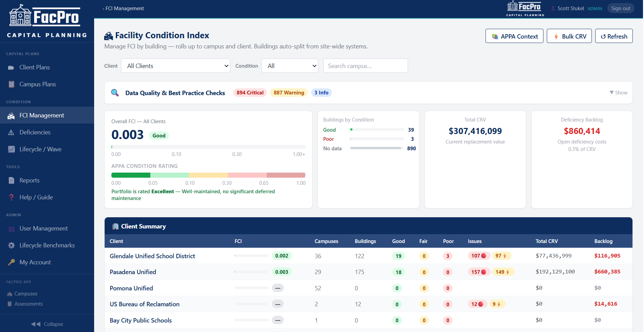This screenshot has width=644, height=332.
Task: Click the Deficiencies warning triangle icon
Action: tap(11, 132)
